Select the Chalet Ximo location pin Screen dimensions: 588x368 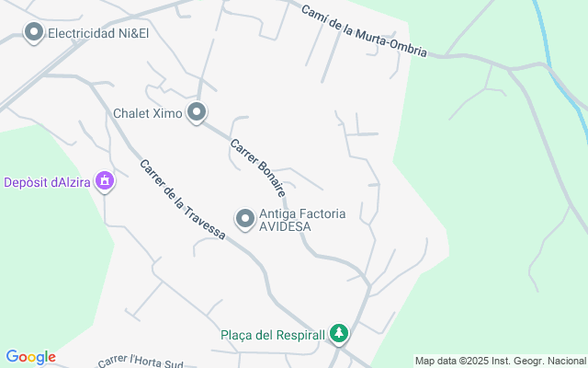pyautogui.click(x=197, y=112)
